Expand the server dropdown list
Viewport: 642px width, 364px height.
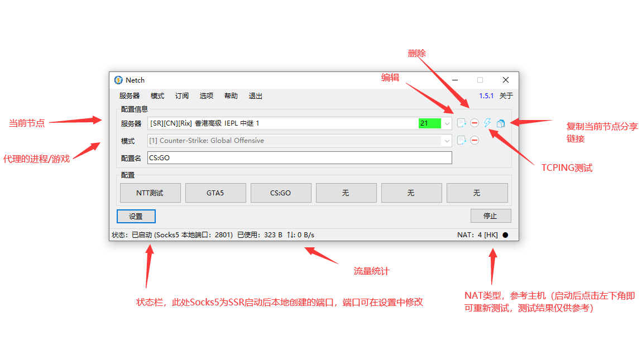point(447,123)
